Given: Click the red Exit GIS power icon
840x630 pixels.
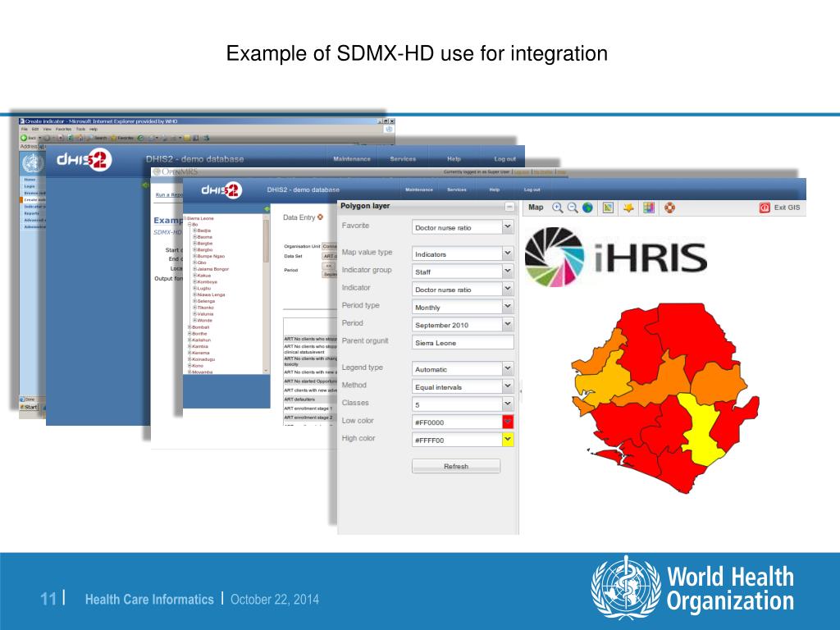Looking at the screenshot, I should [x=765, y=208].
